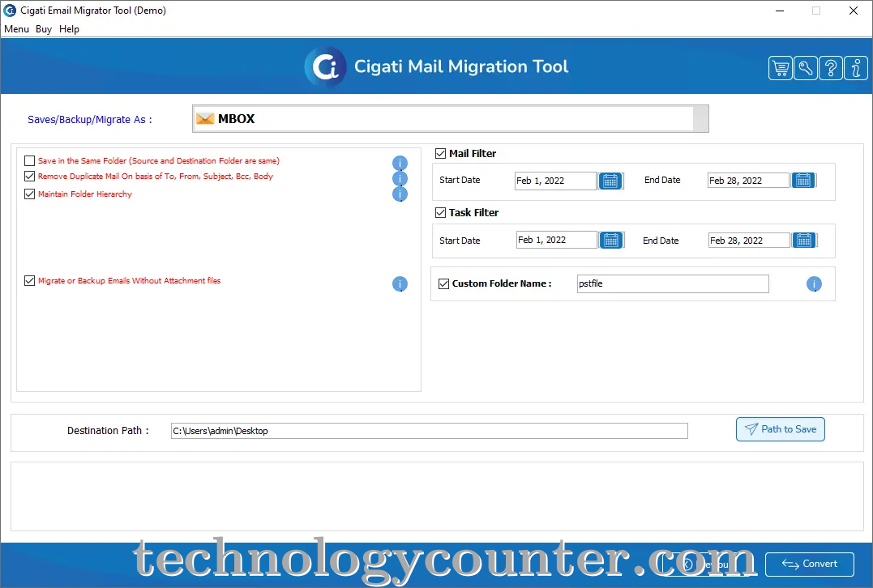
Task: Click the Custom Folder Name text field
Action: tap(673, 283)
